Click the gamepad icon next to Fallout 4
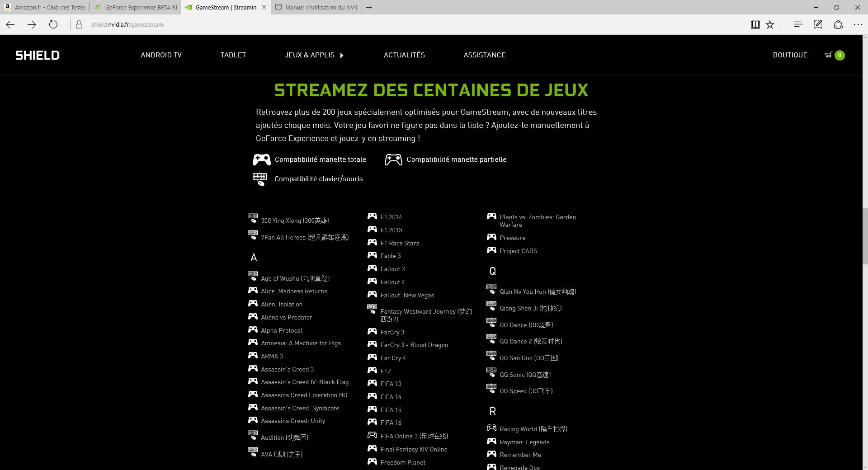The height and width of the screenshot is (470, 868). click(372, 281)
